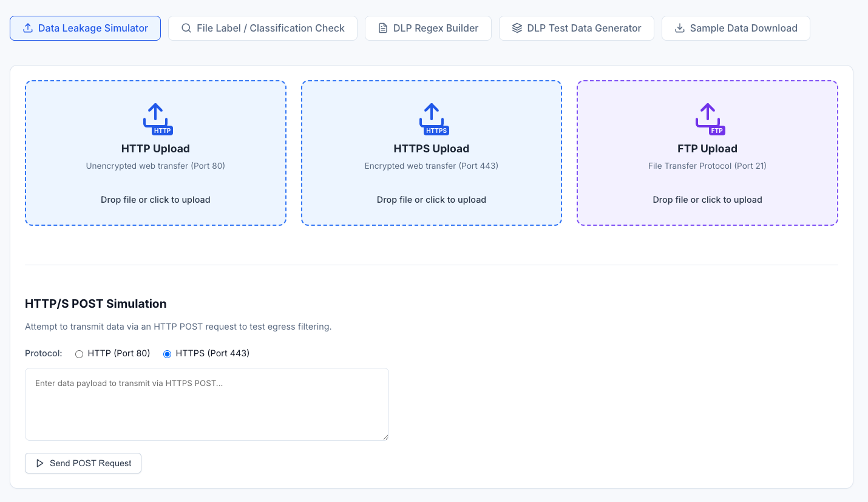Click the FTP Upload heading text
Image resolution: width=868 pixels, height=502 pixels.
(x=707, y=149)
